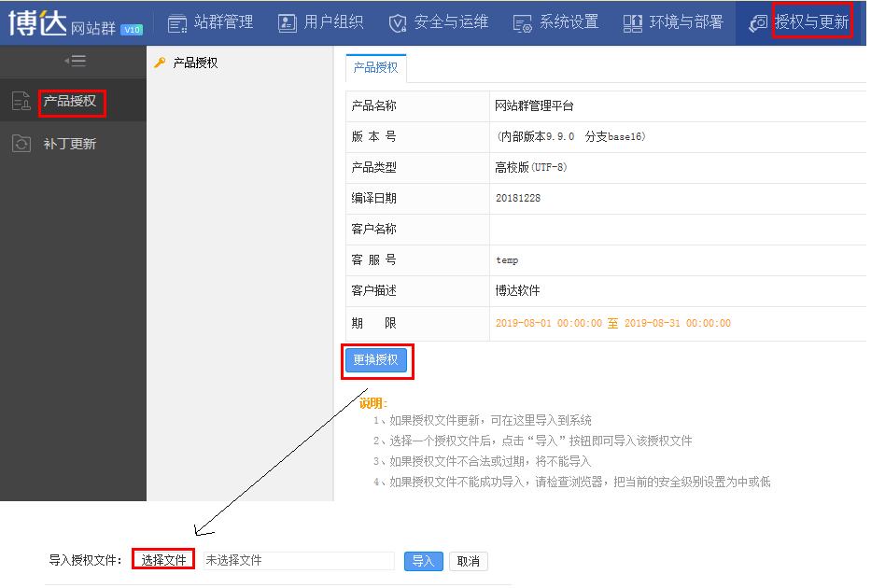Collapse the sidebar with the hamburger icon

[x=75, y=61]
